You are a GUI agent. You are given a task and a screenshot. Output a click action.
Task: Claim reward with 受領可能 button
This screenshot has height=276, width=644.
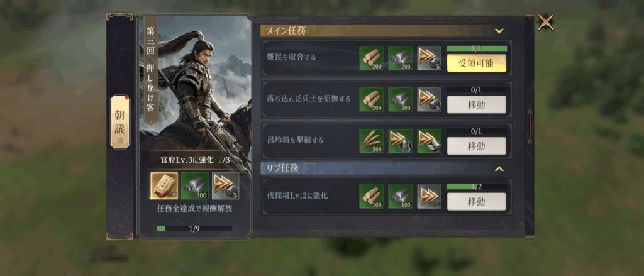pos(477,63)
